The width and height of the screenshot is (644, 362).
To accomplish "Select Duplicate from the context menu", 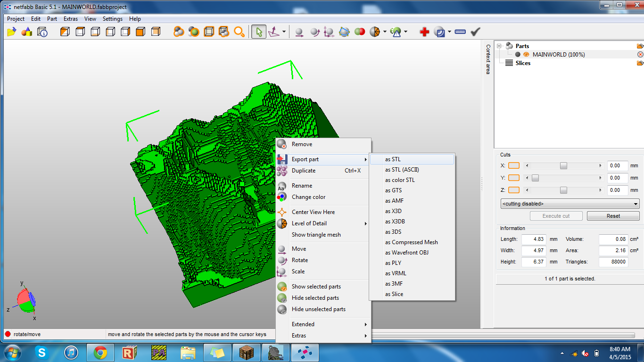I will pyautogui.click(x=323, y=171).
